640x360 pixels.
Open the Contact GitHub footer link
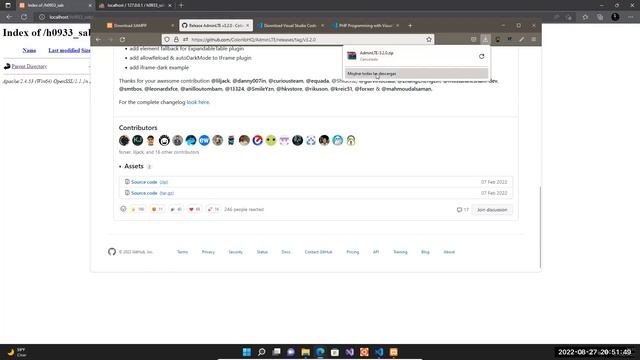coord(318,252)
